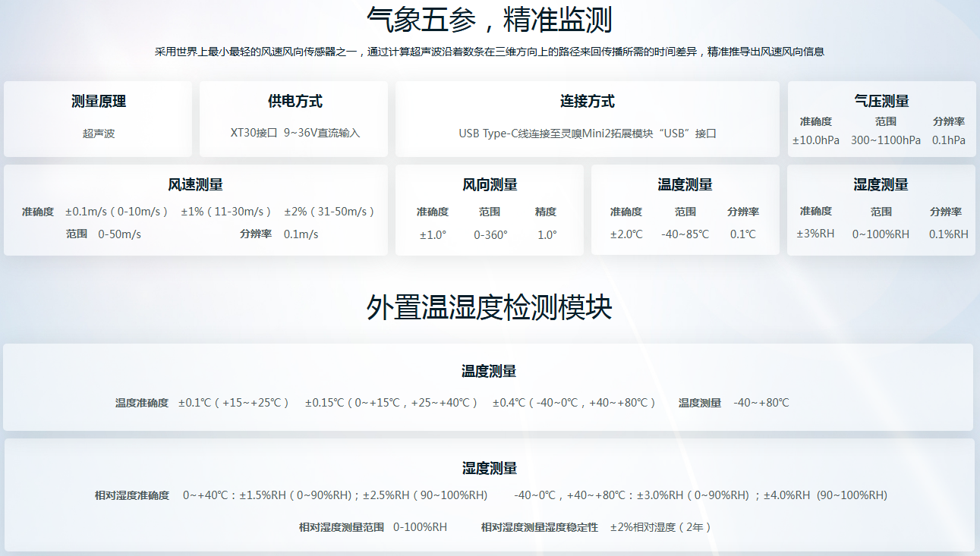Click the 超声波 text in measurement principle card

click(99, 134)
